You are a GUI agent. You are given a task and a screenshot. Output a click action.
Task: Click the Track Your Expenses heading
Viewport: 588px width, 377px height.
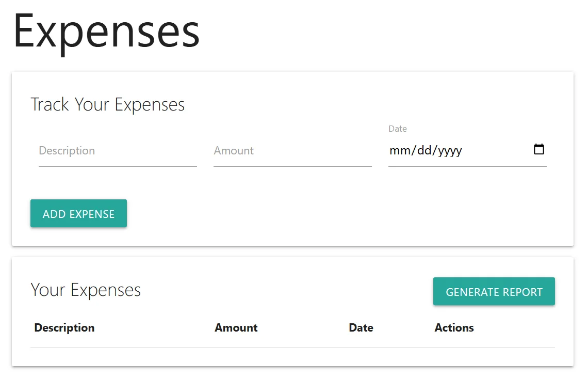(108, 104)
